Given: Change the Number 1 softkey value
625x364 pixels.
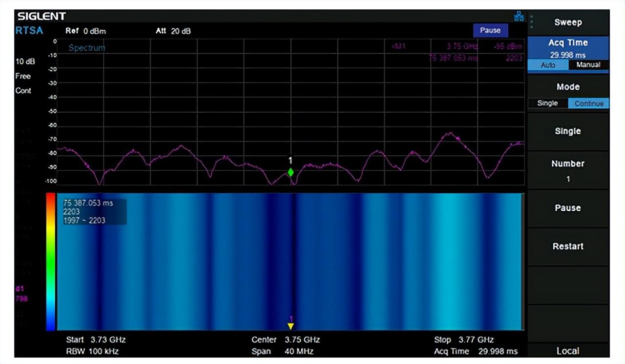Looking at the screenshot, I should coord(568,170).
